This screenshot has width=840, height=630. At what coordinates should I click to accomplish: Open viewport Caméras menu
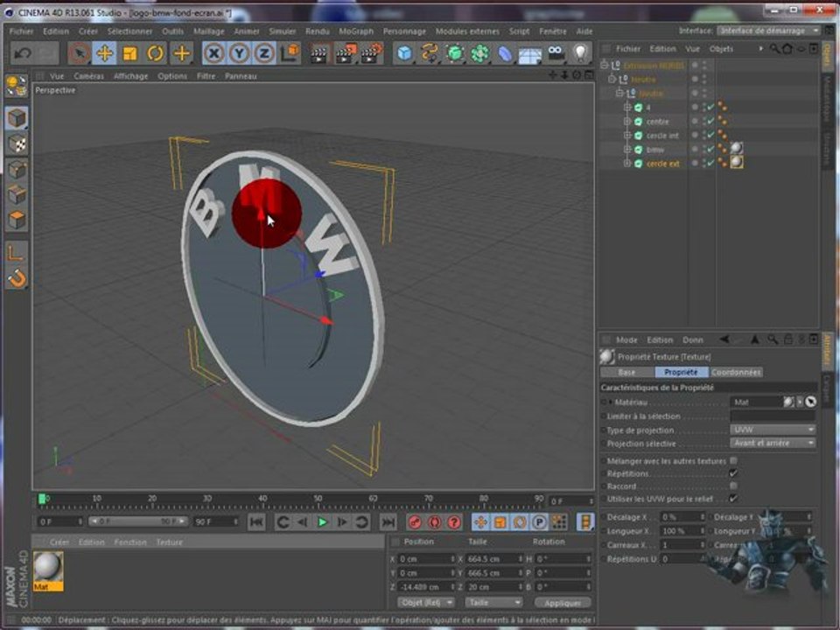pyautogui.click(x=89, y=76)
